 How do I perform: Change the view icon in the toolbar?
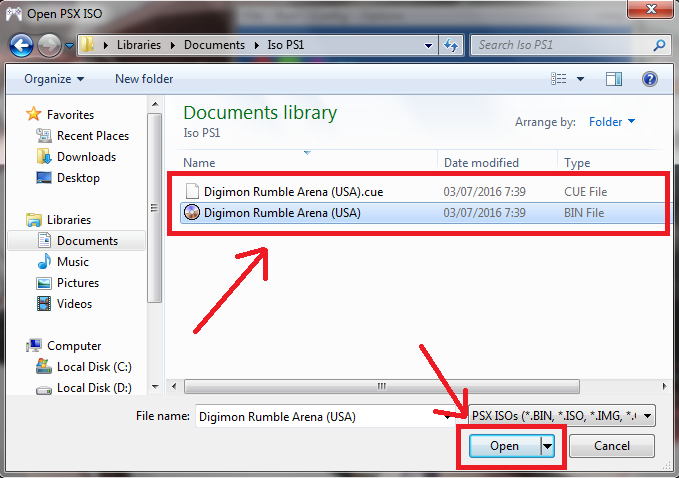559,79
